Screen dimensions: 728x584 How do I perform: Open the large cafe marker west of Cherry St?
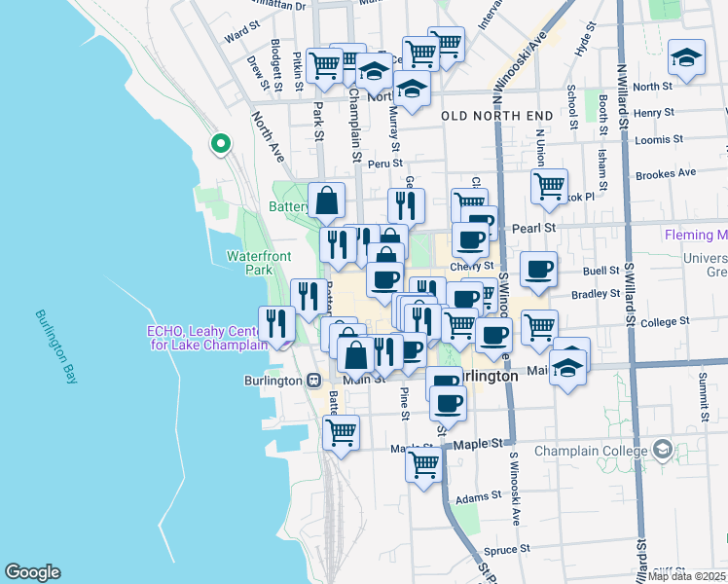click(x=384, y=281)
